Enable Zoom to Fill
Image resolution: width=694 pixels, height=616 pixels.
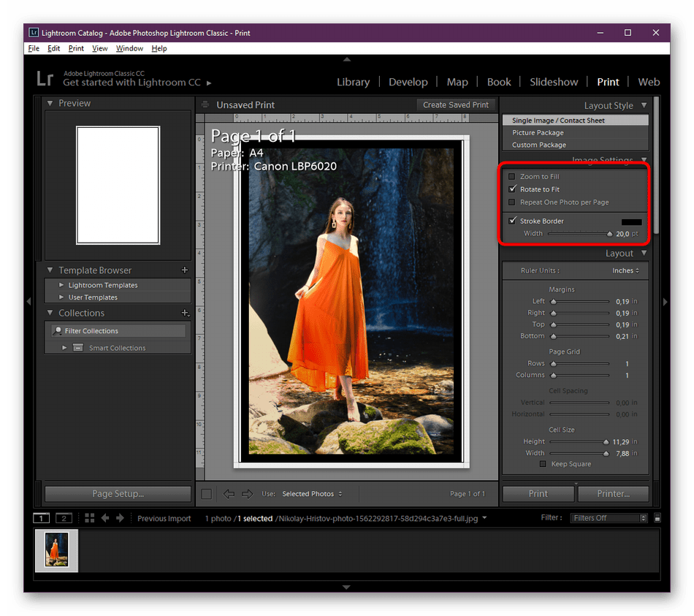tap(511, 176)
